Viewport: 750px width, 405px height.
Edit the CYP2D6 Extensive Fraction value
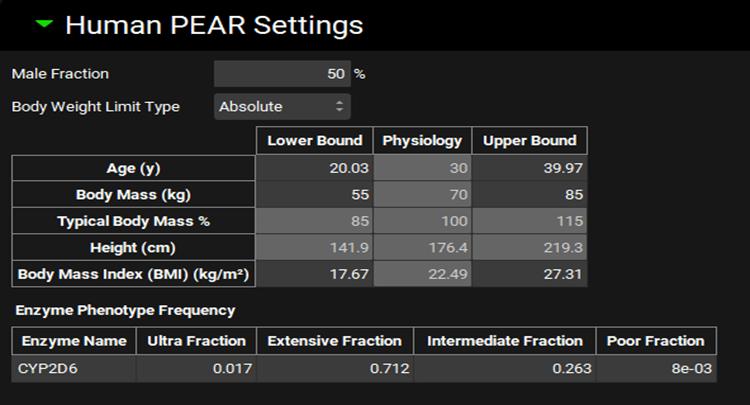334,368
